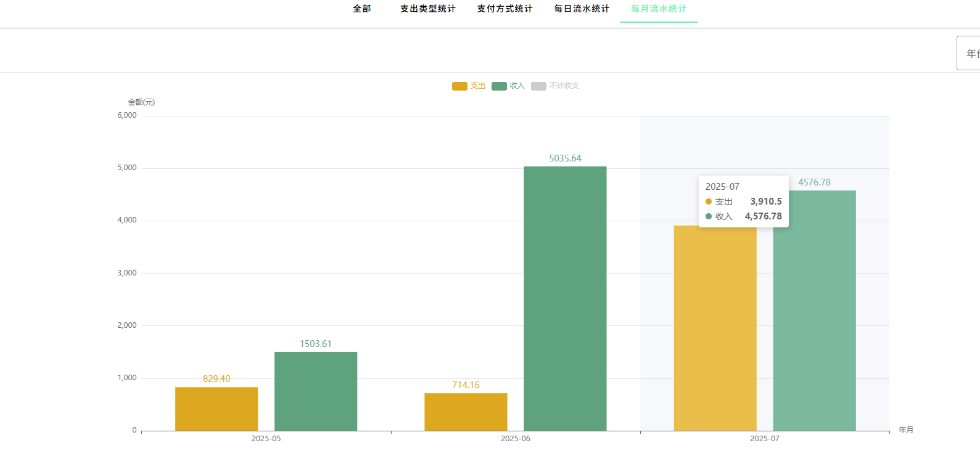The width and height of the screenshot is (980, 464).
Task: Click the 2025-05 axis label
Action: click(266, 439)
